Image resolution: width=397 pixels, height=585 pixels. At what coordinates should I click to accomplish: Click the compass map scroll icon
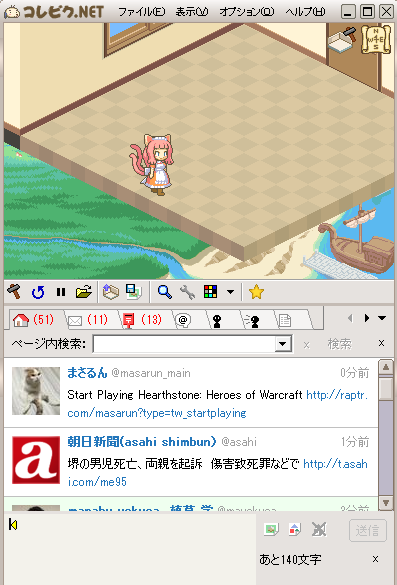pyautogui.click(x=376, y=39)
